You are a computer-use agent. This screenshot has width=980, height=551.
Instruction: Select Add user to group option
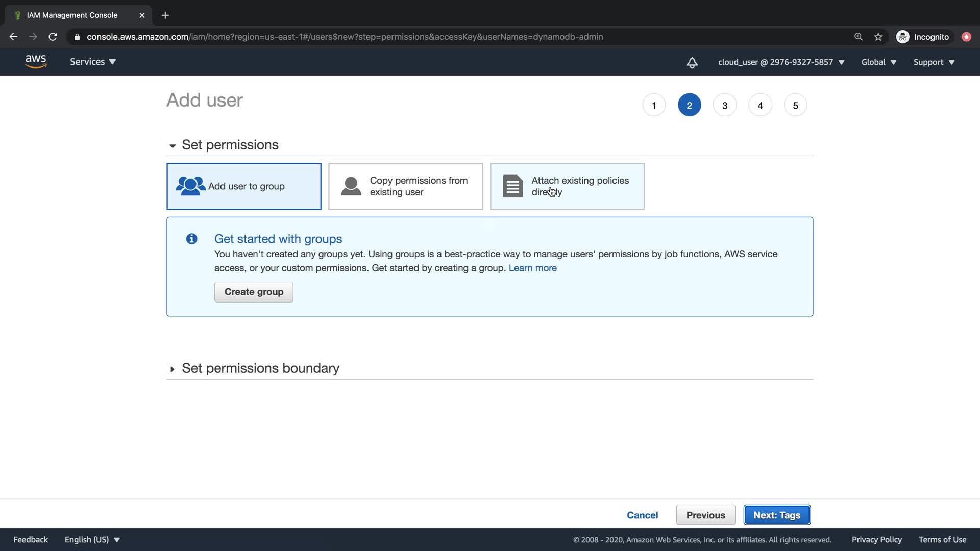243,186
